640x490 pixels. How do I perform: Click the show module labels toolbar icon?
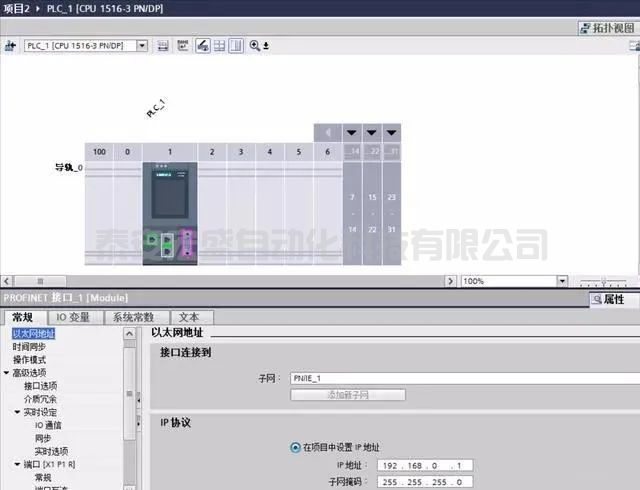[183, 45]
